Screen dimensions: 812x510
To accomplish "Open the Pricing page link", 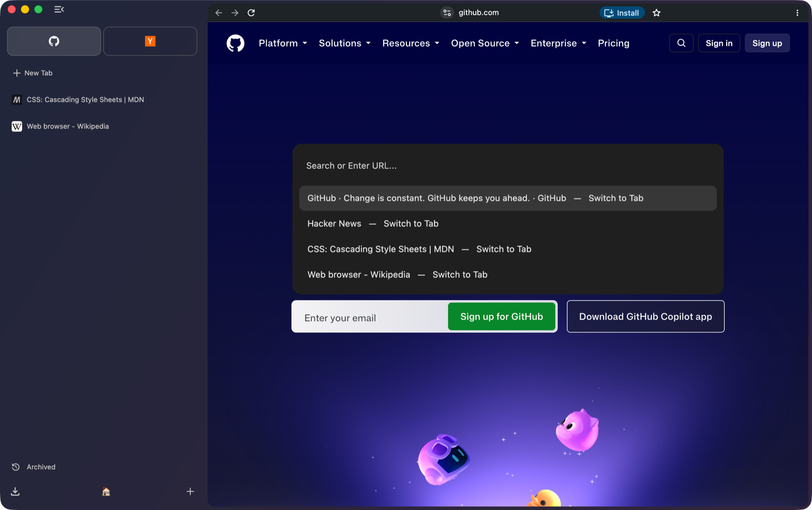I will (614, 43).
